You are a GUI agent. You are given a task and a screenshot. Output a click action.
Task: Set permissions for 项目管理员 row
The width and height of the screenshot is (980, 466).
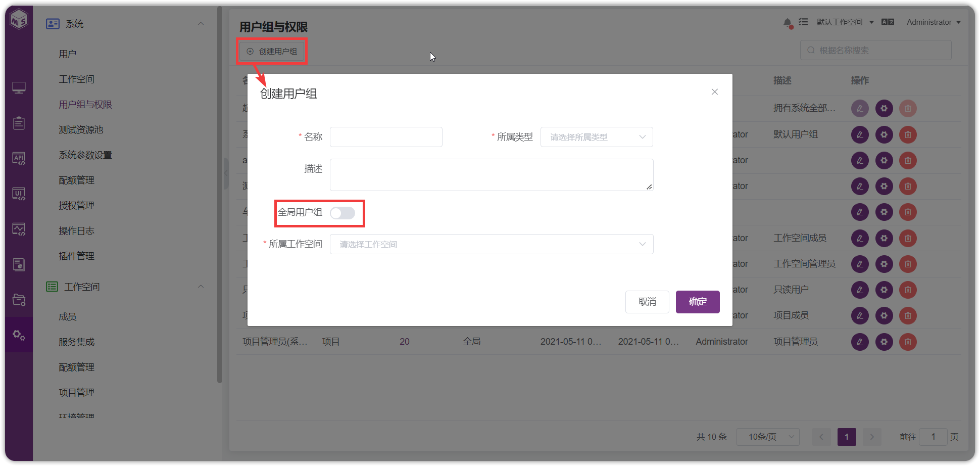884,342
